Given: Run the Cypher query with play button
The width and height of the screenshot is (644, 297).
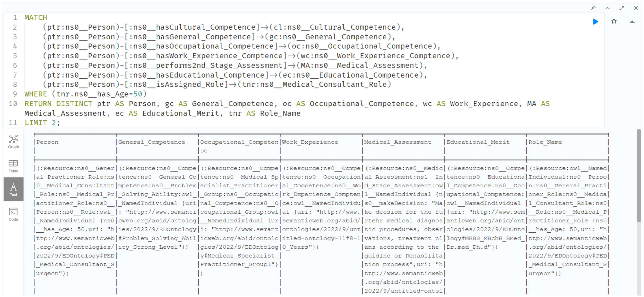Looking at the screenshot, I should [x=595, y=22].
